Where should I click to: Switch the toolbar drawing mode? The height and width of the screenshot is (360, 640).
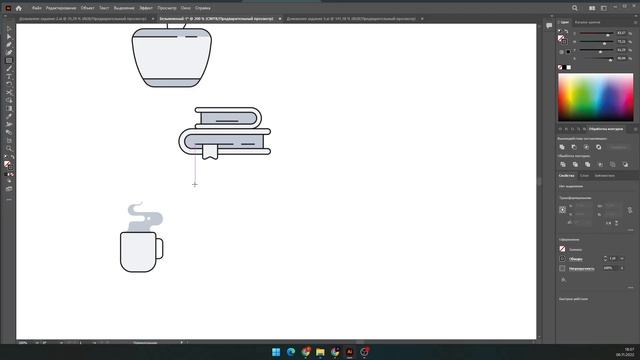pos(9,180)
